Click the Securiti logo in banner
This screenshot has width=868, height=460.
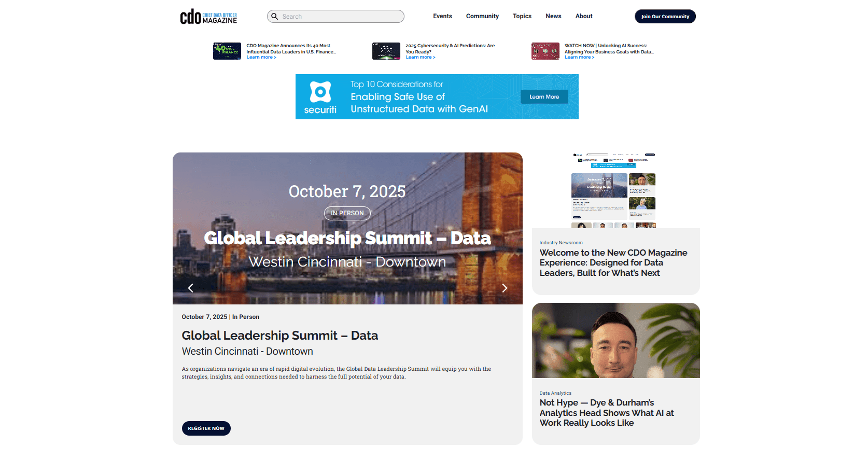coord(320,97)
